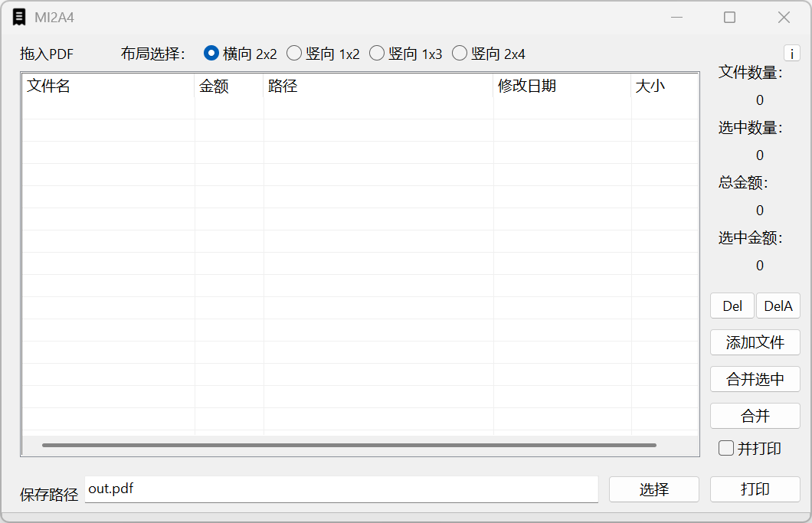The width and height of the screenshot is (812, 523).
Task: Select the 横向 2x2 layout option
Action: pos(211,54)
